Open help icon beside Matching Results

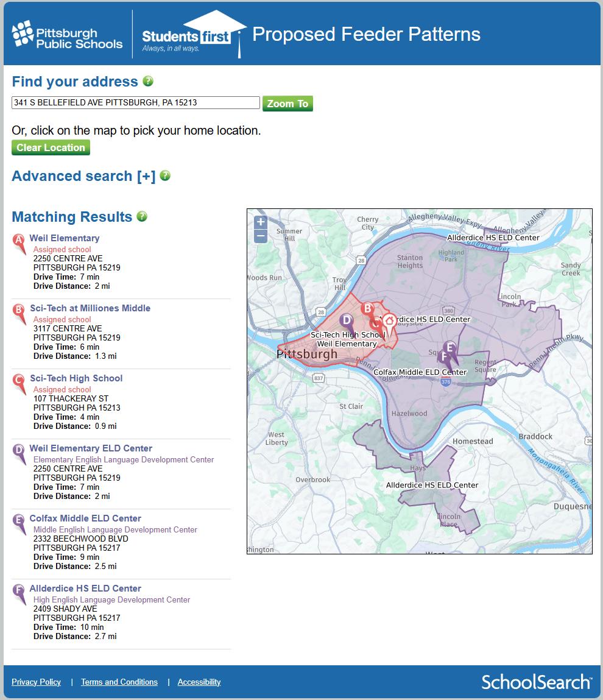tap(142, 216)
